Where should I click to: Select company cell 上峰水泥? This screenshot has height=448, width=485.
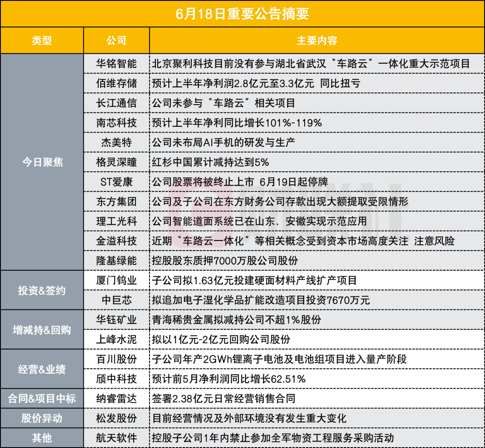(x=117, y=339)
